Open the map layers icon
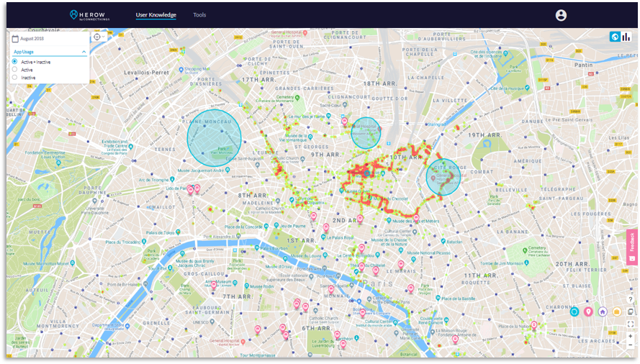This screenshot has height=364, width=640. (631, 311)
